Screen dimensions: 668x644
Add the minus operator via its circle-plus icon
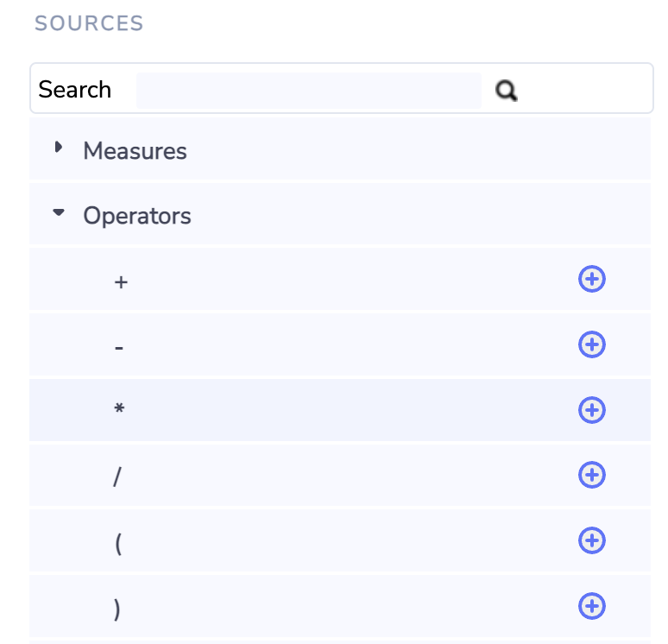tap(591, 344)
